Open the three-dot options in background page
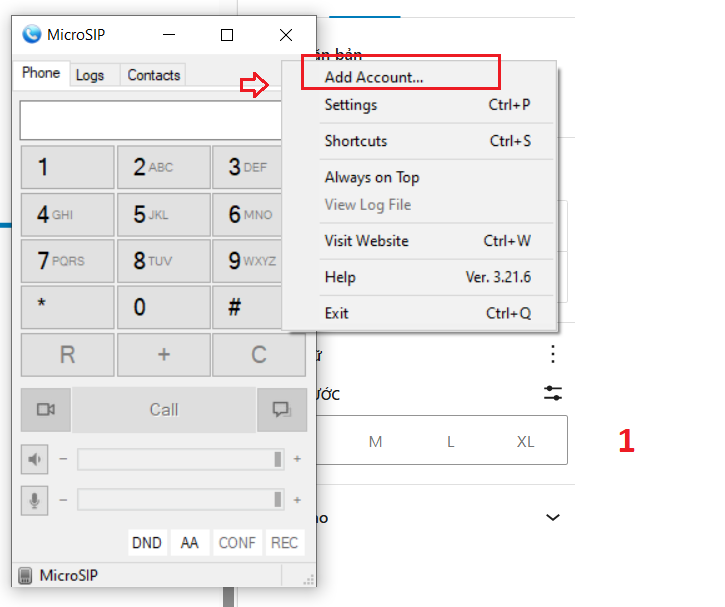Image resolution: width=725 pixels, height=607 pixels. (553, 354)
